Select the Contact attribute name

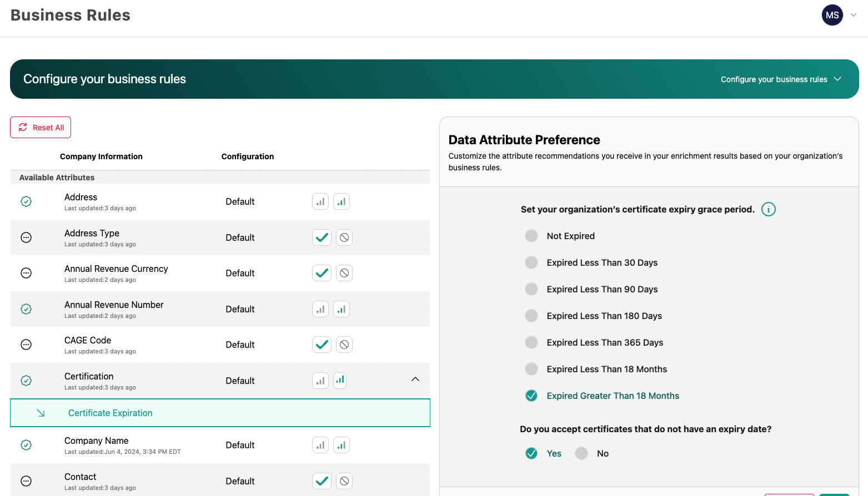[81, 477]
